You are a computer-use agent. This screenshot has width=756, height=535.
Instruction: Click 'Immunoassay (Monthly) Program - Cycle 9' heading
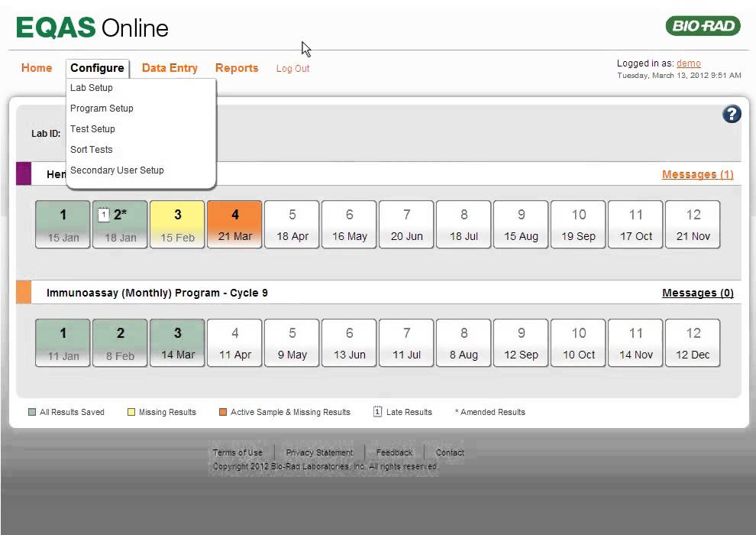[x=157, y=293]
